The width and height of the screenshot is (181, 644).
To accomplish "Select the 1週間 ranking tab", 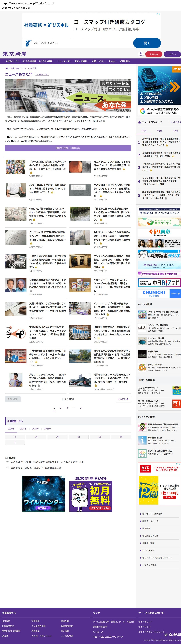I will coord(160,131).
